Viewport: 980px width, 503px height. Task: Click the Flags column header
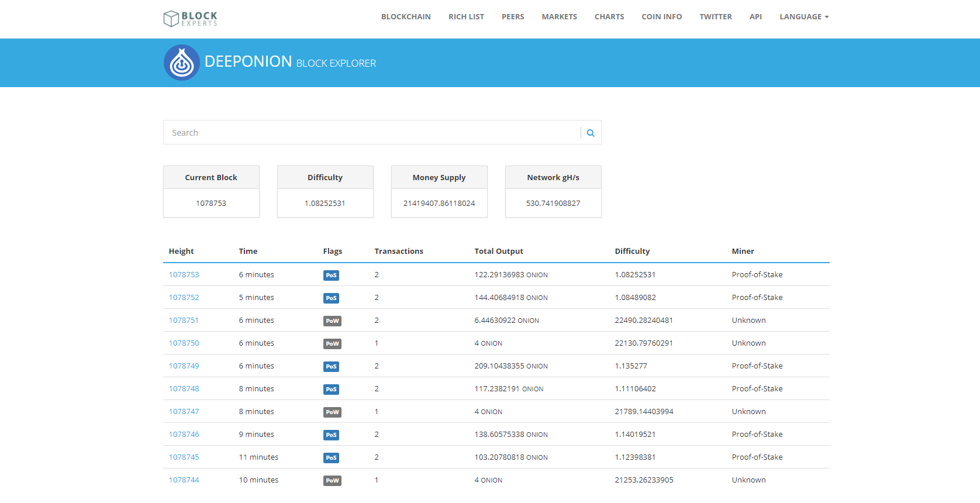[x=333, y=251]
